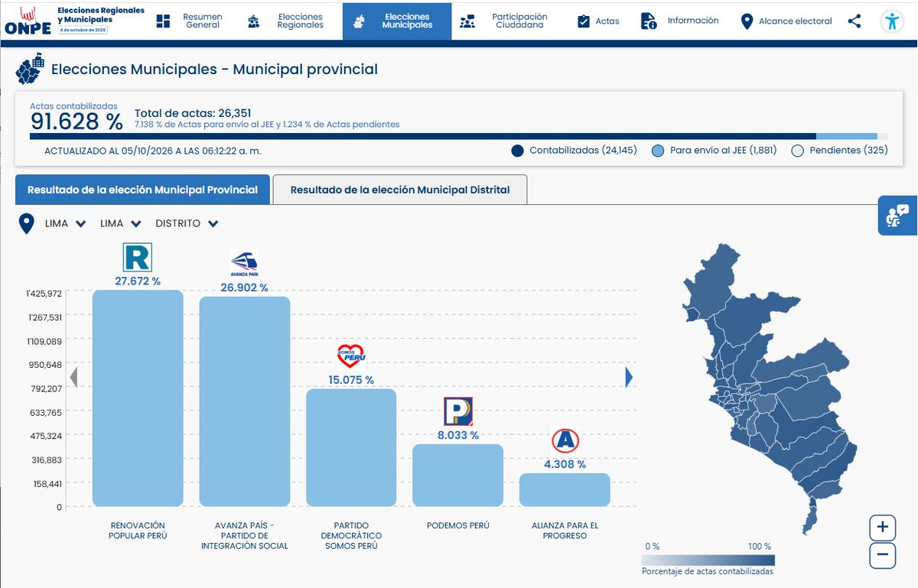Click the Participación Ciudadana people icon

click(x=467, y=21)
